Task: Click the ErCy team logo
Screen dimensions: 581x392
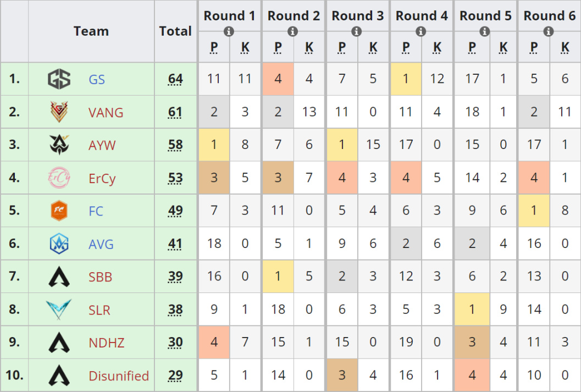Action: [x=58, y=178]
